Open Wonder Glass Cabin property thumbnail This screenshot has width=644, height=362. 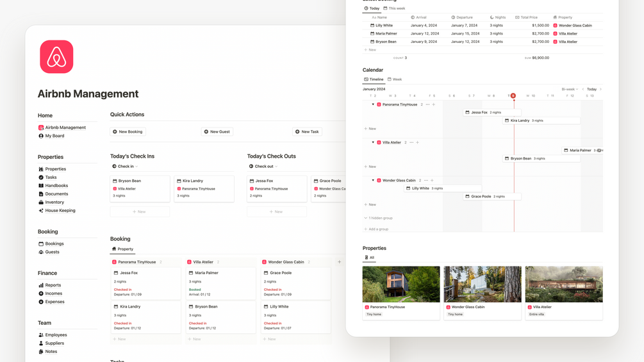click(482, 284)
